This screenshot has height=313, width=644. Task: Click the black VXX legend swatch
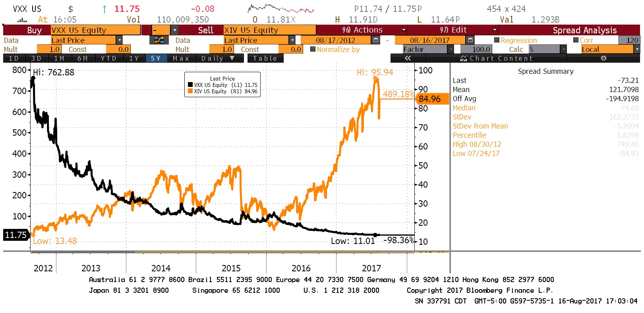(x=190, y=85)
